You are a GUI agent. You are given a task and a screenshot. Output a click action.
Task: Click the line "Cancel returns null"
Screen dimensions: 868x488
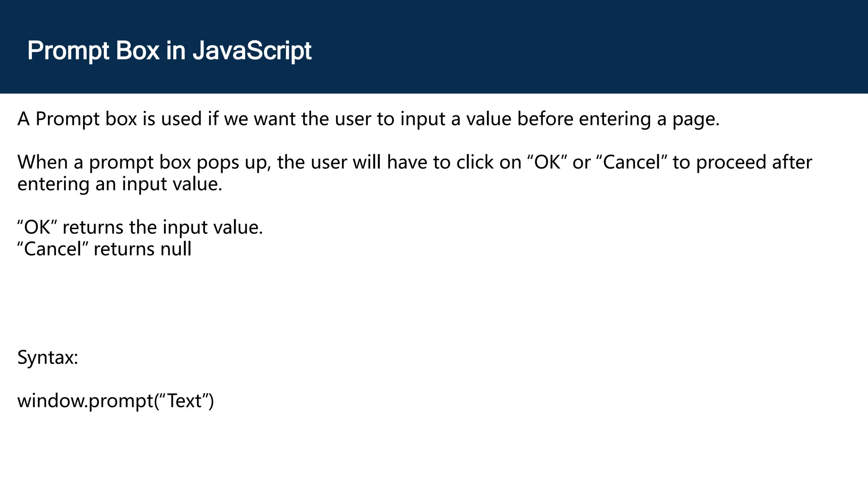coord(104,249)
